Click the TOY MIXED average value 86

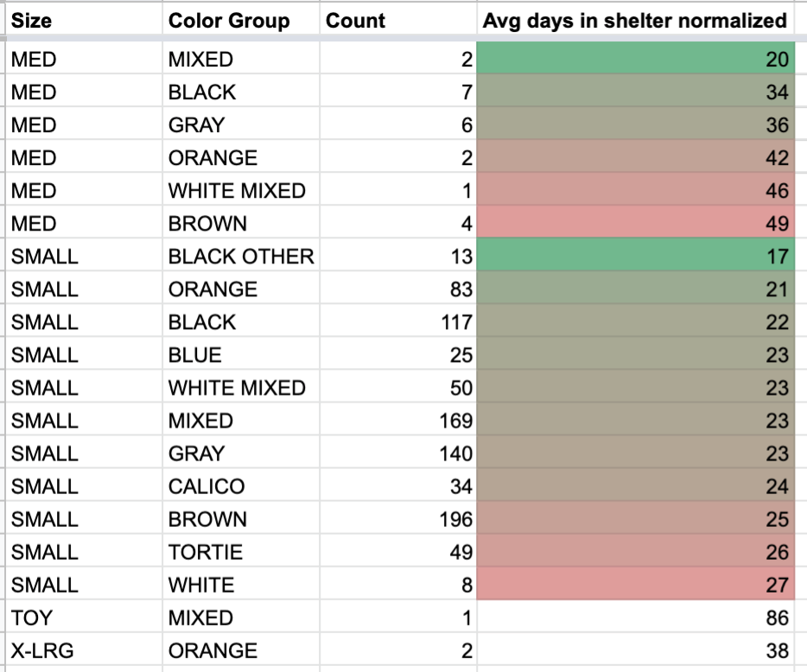tap(636, 618)
